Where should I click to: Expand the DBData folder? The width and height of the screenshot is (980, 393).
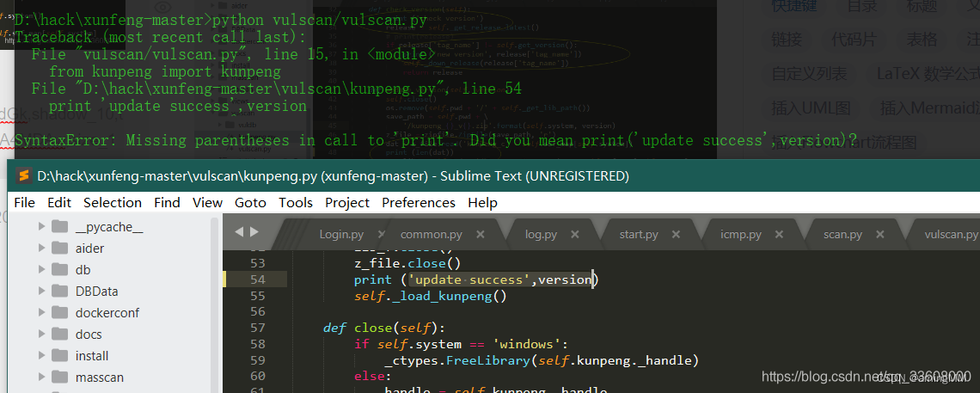point(42,292)
